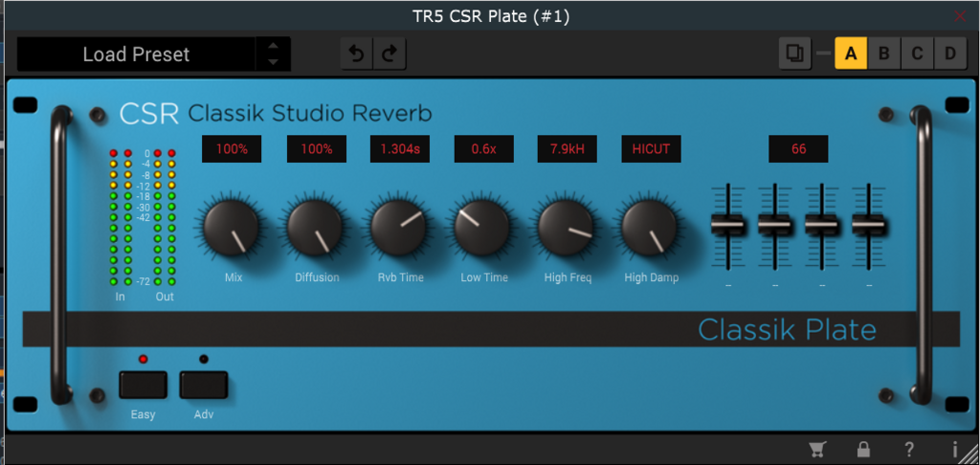Click the info 'i' icon
Screen dimensions: 980x465
(x=954, y=449)
